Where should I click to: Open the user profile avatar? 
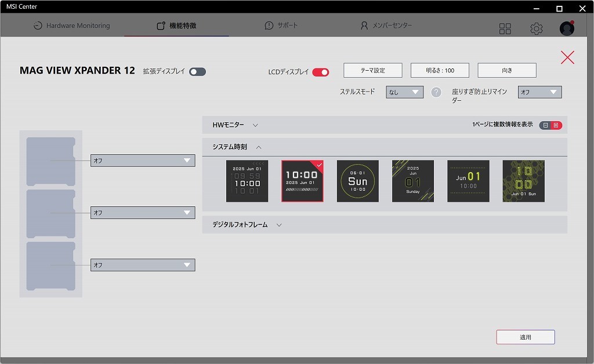(567, 28)
